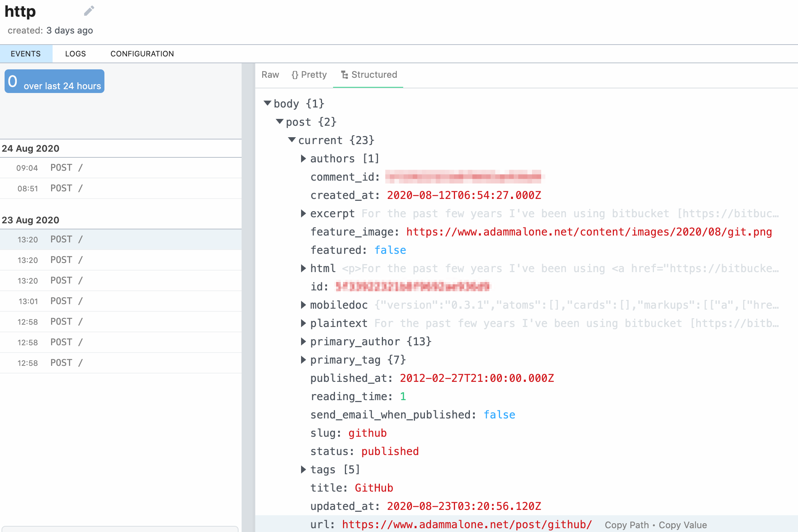This screenshot has height=532, width=798.
Task: Click the events count over last 24 hours badge
Action: 54,81
